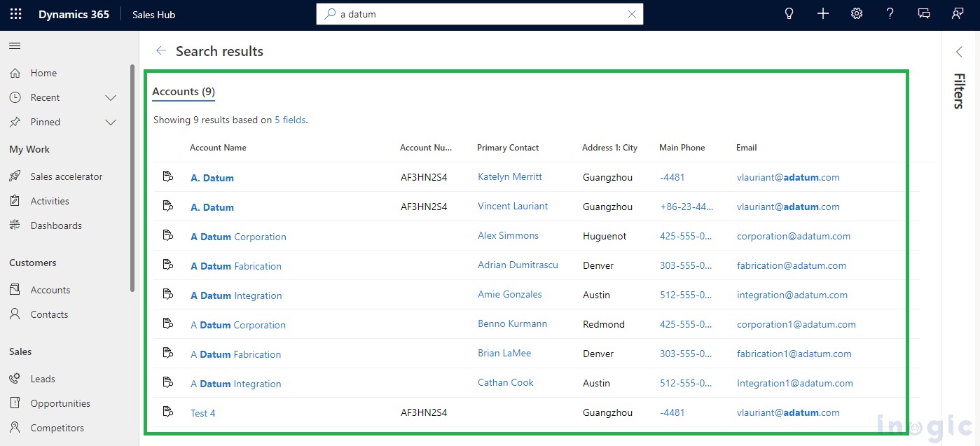Viewport: 980px width, 446px height.
Task: Expand the Pinned section
Action: point(111,122)
